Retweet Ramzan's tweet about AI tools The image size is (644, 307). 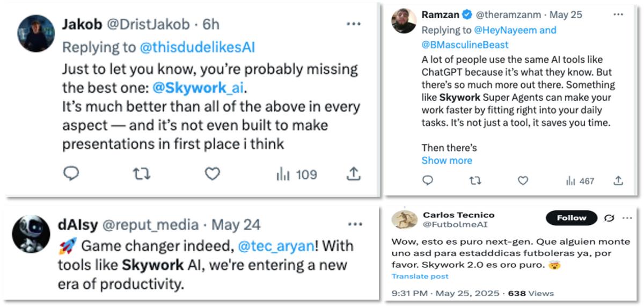[475, 181]
